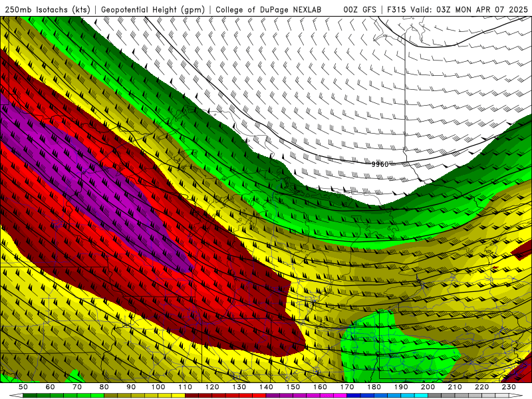Click the 140 value on the colorbar scale
This screenshot has width=532, height=399.
click(266, 387)
